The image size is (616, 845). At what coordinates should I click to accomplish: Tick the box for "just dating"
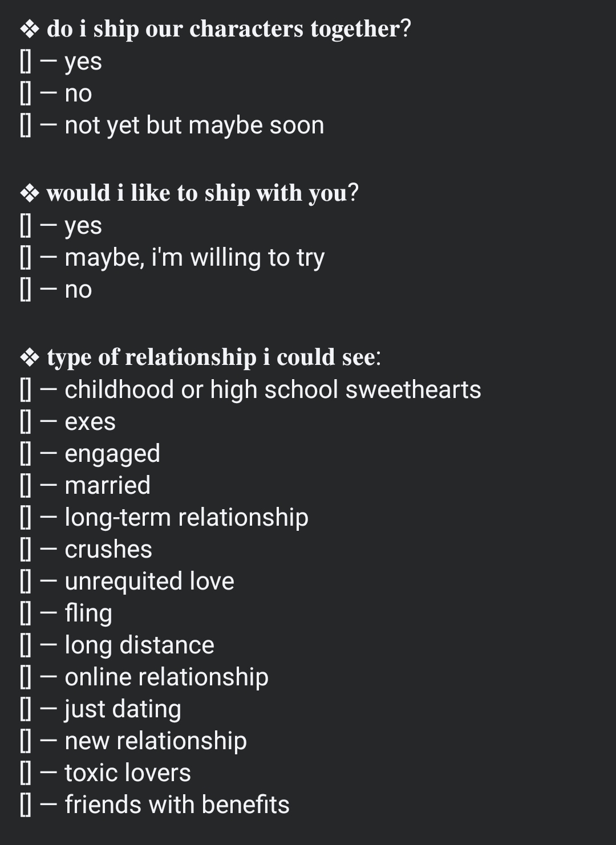click(26, 710)
